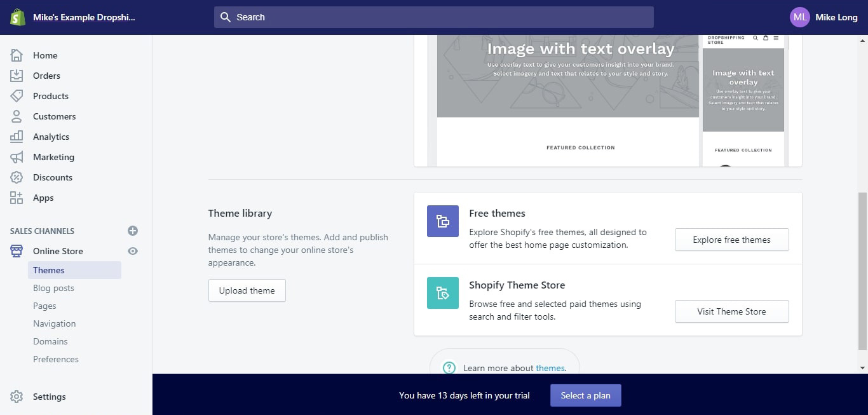The height and width of the screenshot is (415, 868).
Task: Go to Navigation under Online Store
Action: 54,323
